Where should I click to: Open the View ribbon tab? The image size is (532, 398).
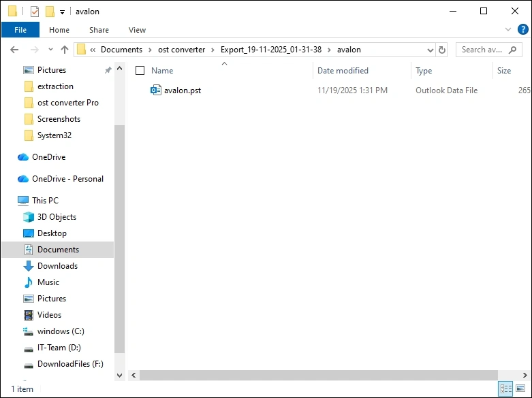point(137,30)
